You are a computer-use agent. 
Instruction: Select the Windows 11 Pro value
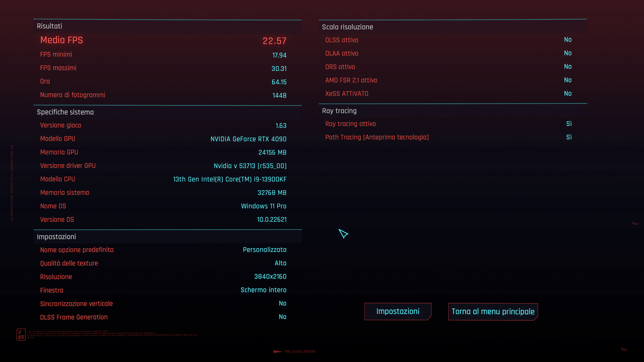click(264, 206)
